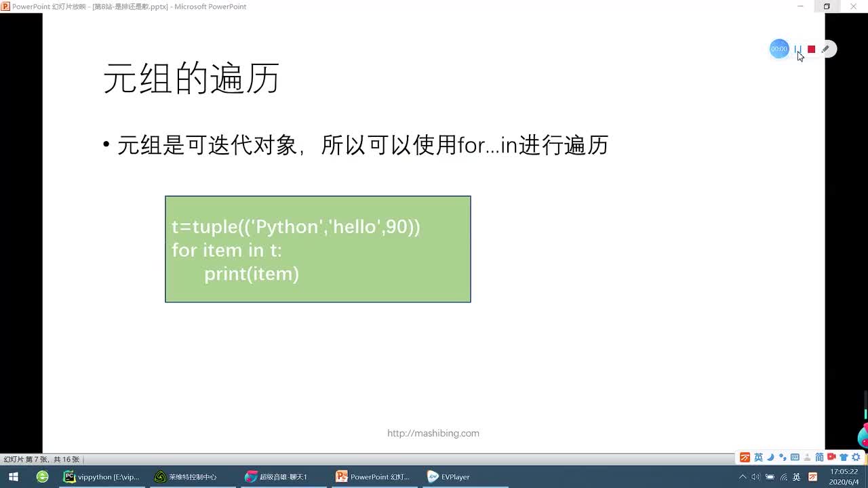Toggle 简 simplified Chinese on IME bar
Viewport: 868px width, 488px height.
click(819, 457)
